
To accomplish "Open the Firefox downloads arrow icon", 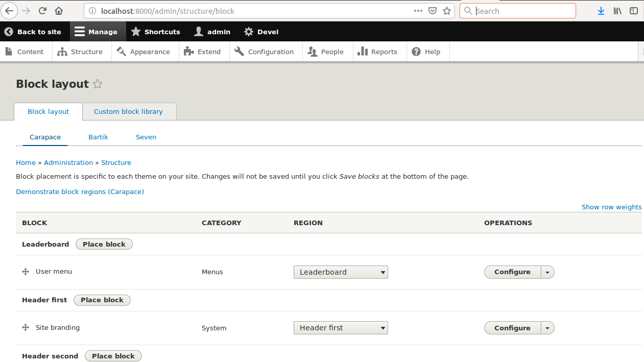I will point(601,11).
